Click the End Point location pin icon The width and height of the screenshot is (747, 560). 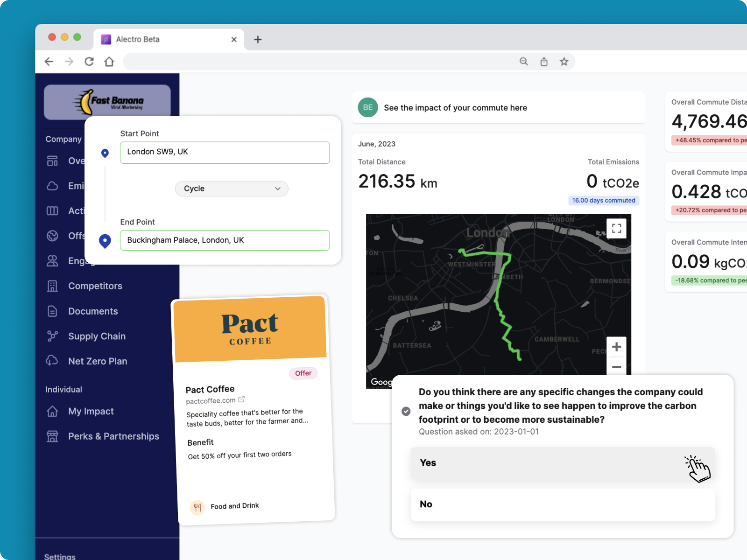click(105, 241)
